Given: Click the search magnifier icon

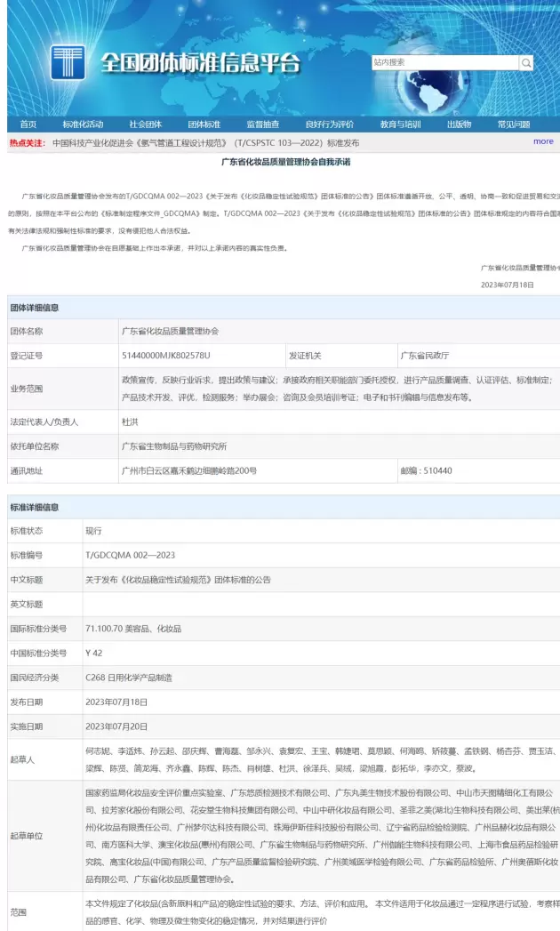Looking at the screenshot, I should click(x=526, y=63).
